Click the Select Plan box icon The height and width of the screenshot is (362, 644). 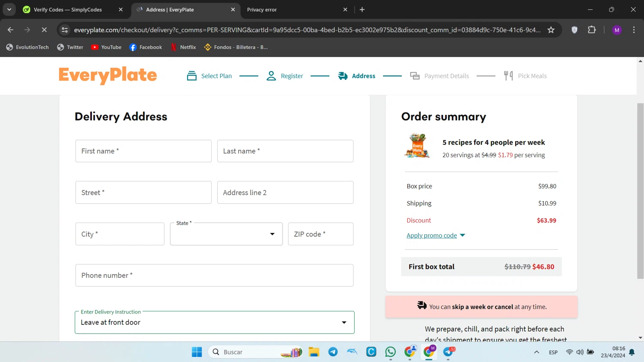click(191, 76)
